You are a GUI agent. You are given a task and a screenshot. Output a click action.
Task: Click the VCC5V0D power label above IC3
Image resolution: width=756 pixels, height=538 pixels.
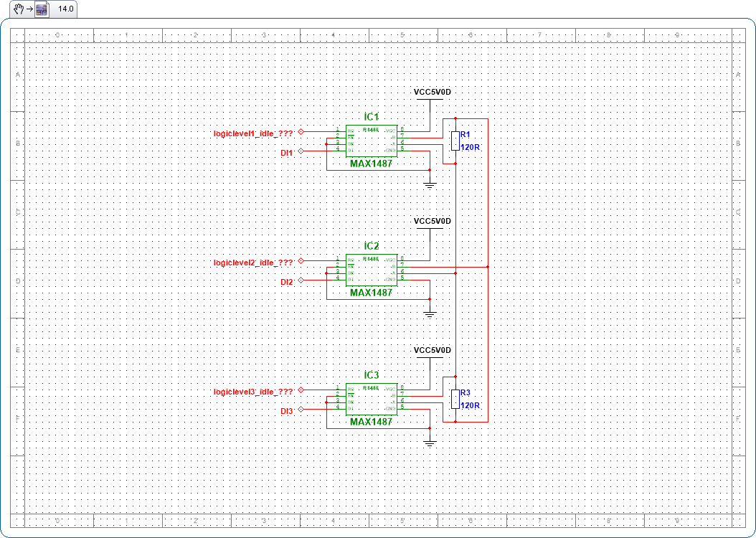[432, 350]
